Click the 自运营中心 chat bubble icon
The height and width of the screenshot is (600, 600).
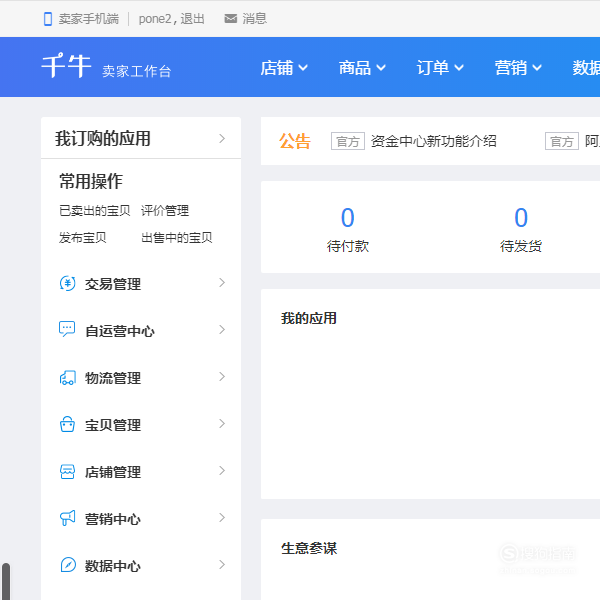pos(67,329)
